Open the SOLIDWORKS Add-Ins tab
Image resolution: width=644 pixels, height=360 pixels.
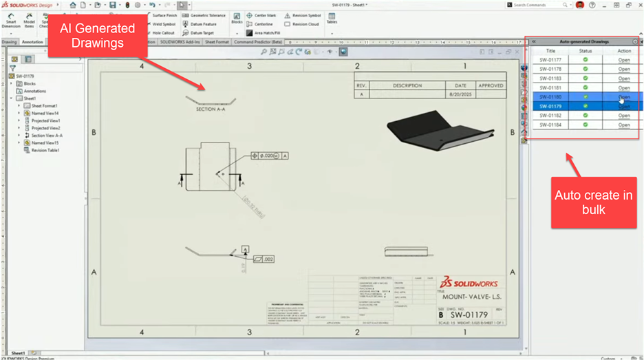(180, 42)
